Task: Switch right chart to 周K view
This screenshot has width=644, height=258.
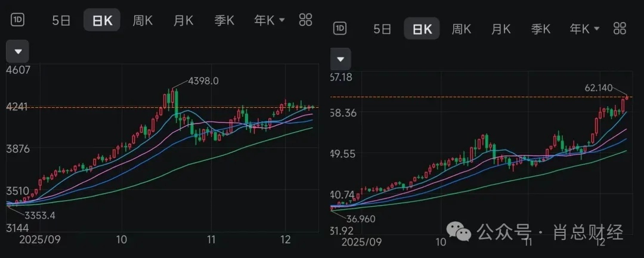Action: click(x=462, y=28)
